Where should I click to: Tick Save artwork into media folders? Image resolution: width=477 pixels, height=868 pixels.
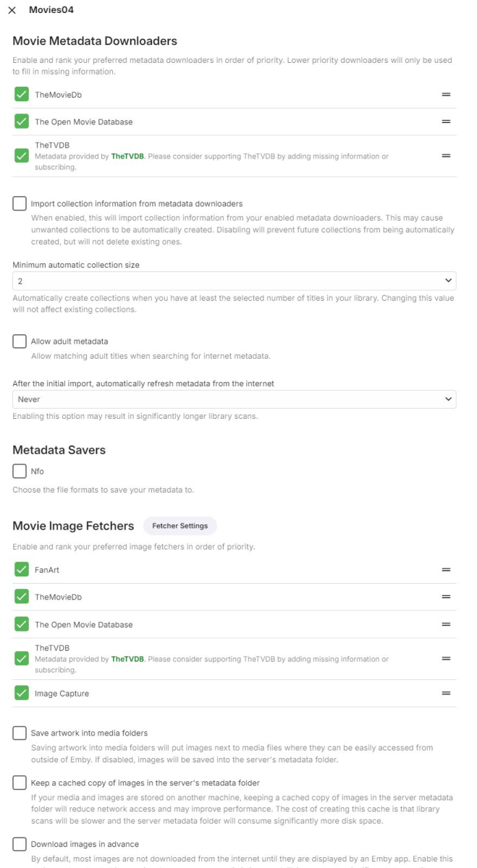click(20, 733)
